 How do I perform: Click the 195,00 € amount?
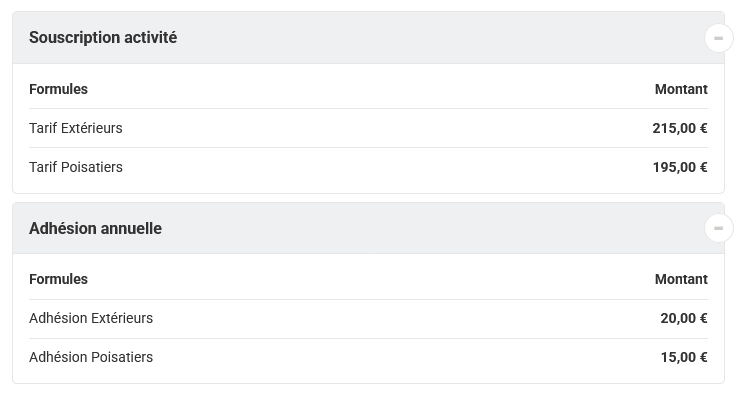[680, 167]
